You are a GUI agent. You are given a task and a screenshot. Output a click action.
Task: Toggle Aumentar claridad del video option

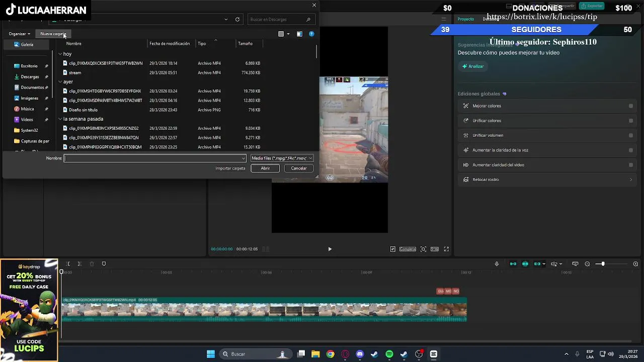pyautogui.click(x=631, y=165)
